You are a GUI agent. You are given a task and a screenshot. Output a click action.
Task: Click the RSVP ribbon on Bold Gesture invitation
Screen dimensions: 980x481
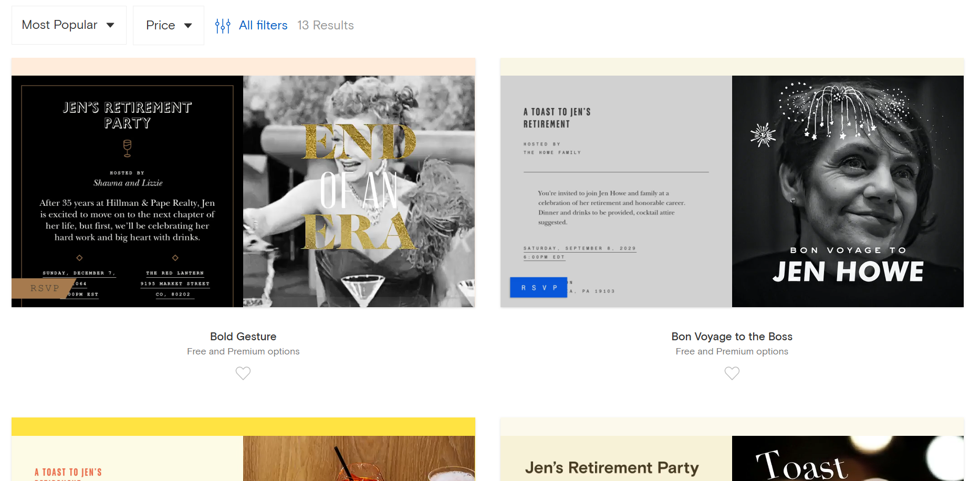pos(44,288)
